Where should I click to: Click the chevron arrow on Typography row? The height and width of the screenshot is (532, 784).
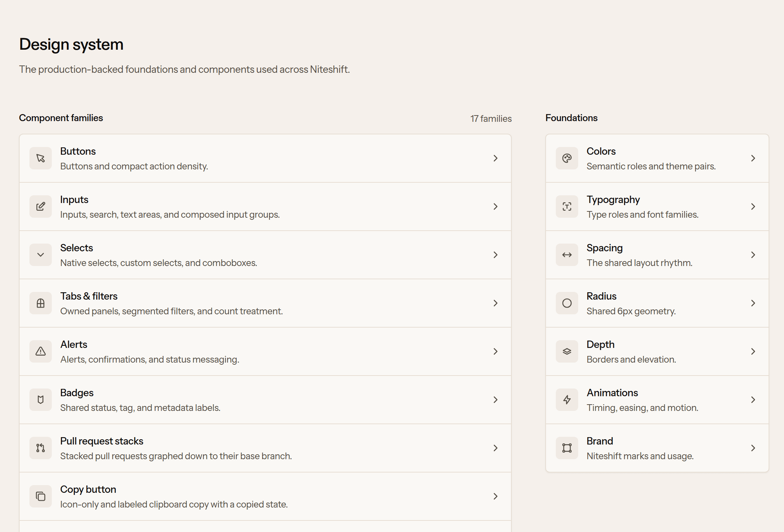point(753,206)
